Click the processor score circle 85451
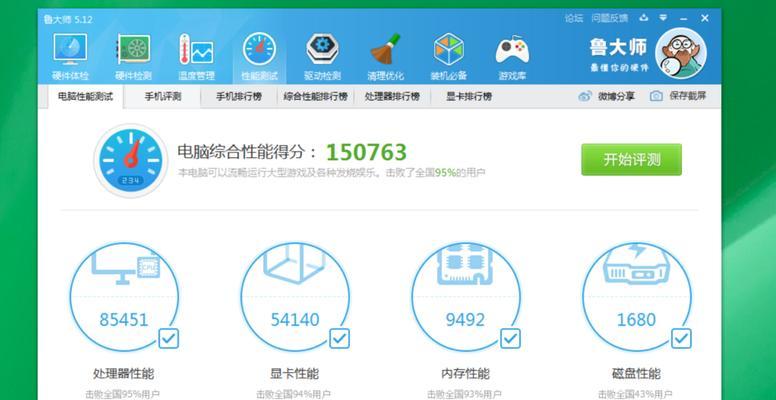The image size is (776, 400). coord(124,297)
